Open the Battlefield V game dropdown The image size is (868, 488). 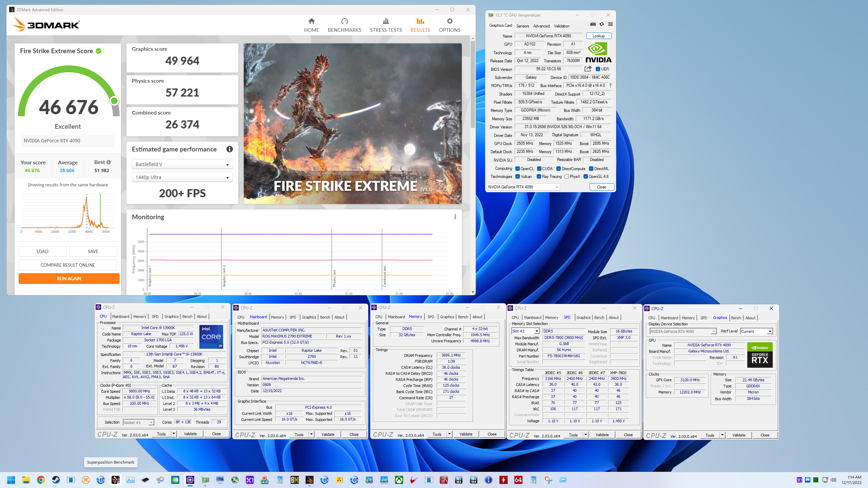182,164
